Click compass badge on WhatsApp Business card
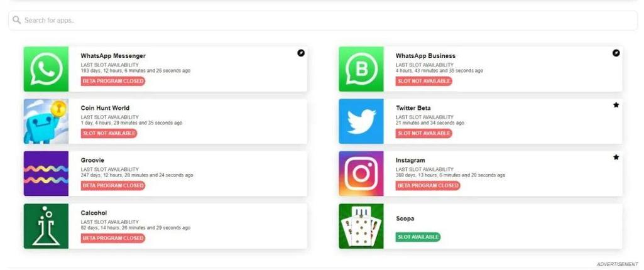This screenshot has height=270, width=644. click(x=616, y=53)
